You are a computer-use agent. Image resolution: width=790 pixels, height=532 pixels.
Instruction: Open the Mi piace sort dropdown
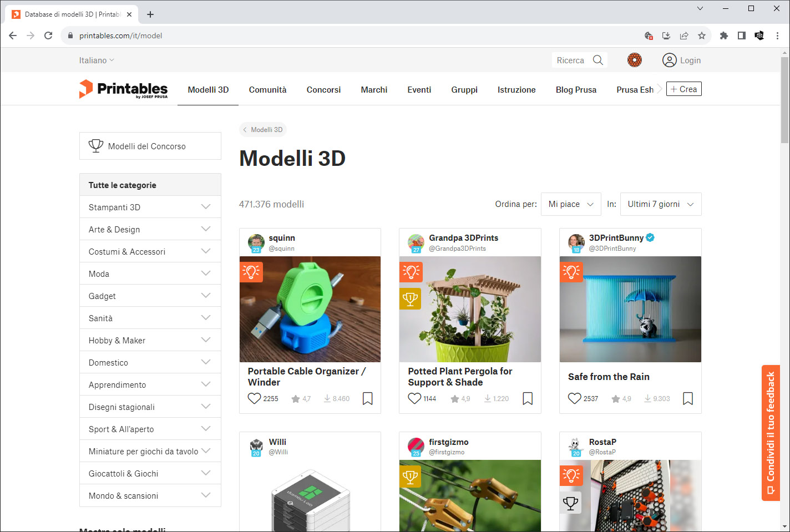click(x=571, y=204)
